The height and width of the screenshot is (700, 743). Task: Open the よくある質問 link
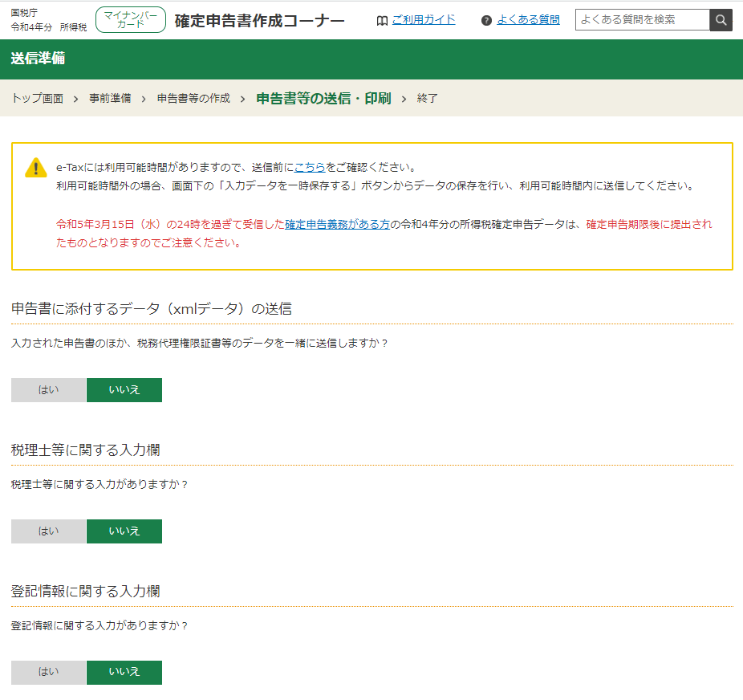click(x=528, y=20)
